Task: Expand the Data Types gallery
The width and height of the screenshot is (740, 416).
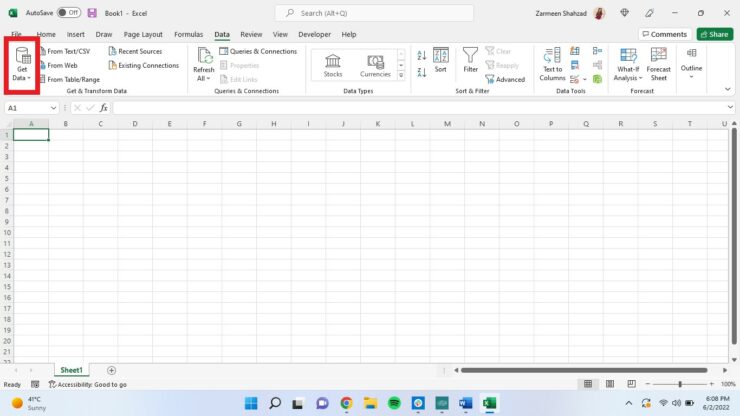Action: click(x=401, y=76)
